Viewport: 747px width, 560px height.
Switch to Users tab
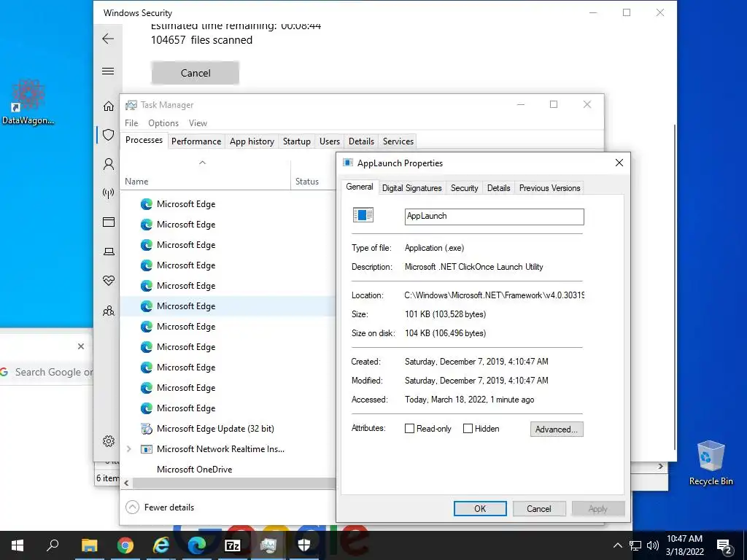(x=330, y=141)
